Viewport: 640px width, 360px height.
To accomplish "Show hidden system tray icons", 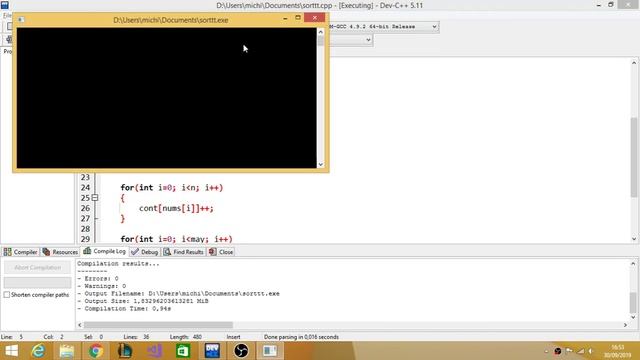I will click(546, 351).
